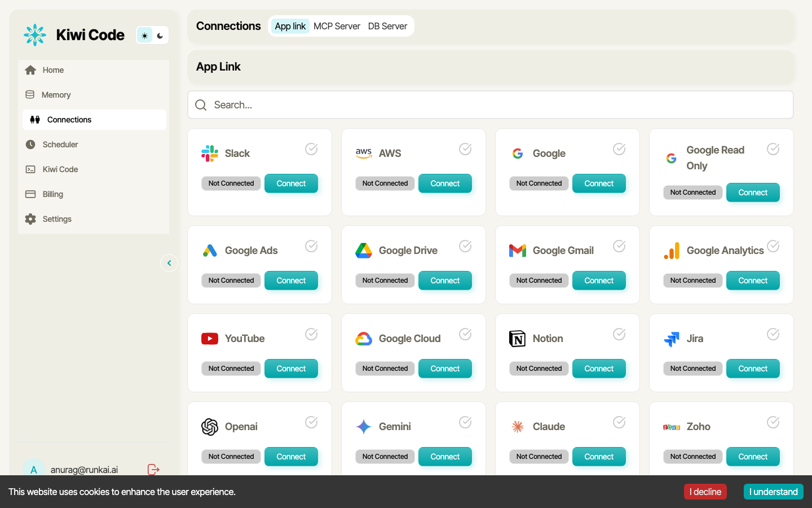This screenshot has width=812, height=508.
Task: Click the logout icon beside the email
Action: [x=153, y=470]
